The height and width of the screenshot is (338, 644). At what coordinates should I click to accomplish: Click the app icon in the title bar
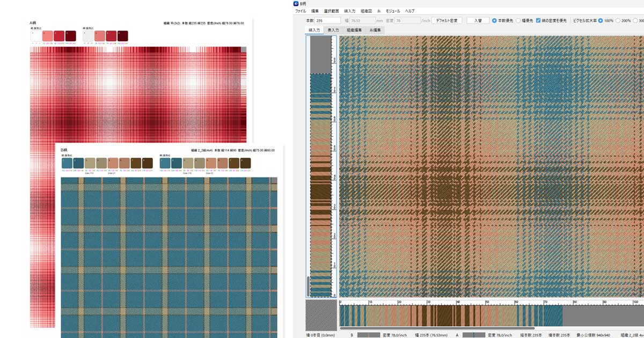[x=296, y=3]
